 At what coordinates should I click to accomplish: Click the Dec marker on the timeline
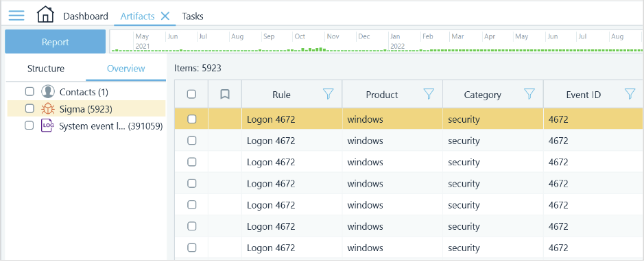pyautogui.click(x=364, y=36)
